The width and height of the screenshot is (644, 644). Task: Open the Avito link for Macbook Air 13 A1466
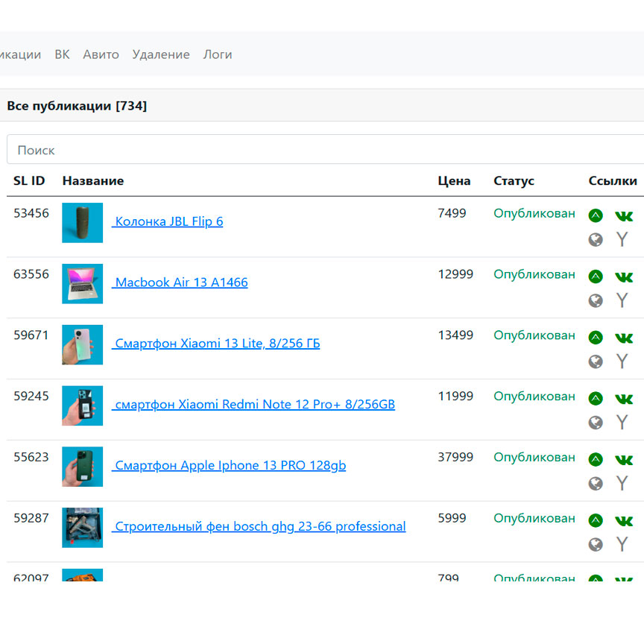pyautogui.click(x=596, y=277)
